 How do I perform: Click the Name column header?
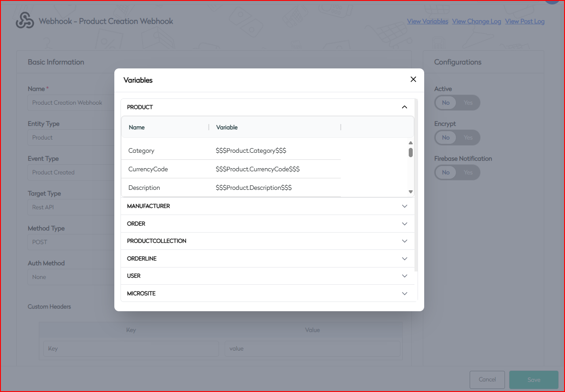tap(137, 127)
